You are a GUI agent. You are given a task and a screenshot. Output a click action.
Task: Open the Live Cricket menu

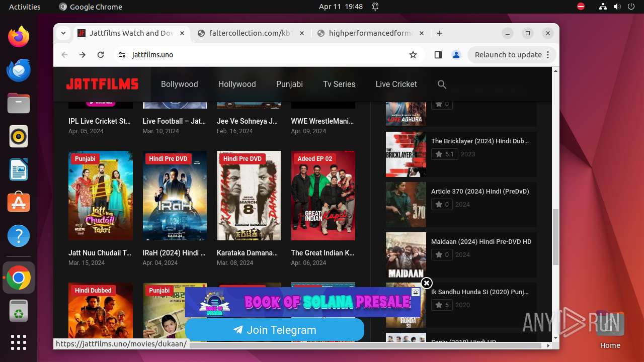click(396, 84)
